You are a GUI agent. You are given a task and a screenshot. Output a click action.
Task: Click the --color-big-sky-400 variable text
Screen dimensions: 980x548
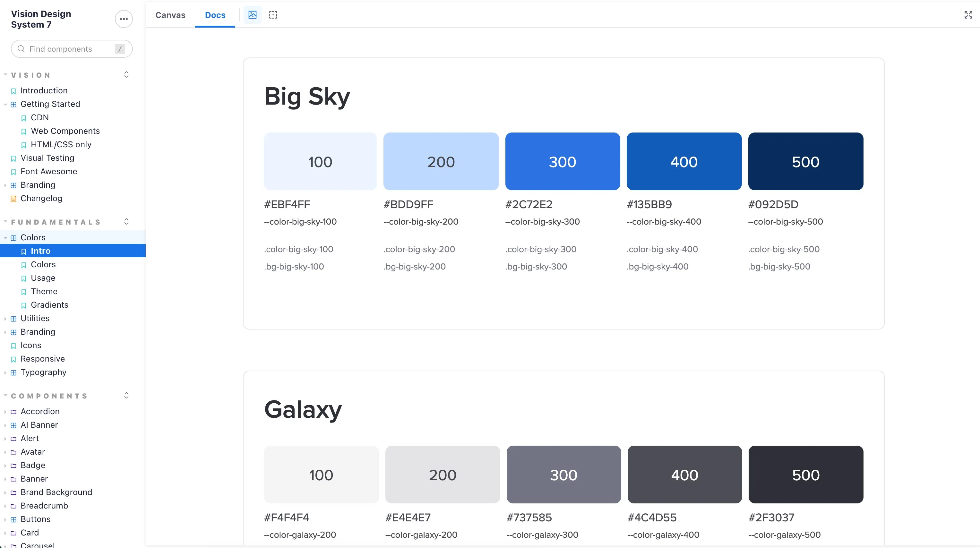(664, 222)
